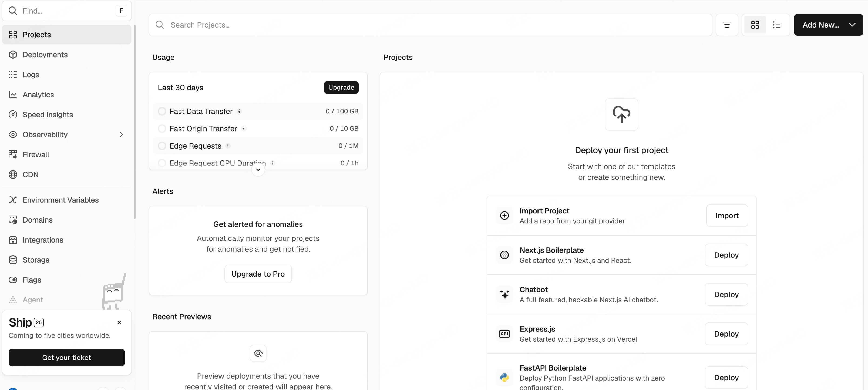Screen dimensions: 868x390
Task: Click the Integrations icon
Action: (x=13, y=240)
